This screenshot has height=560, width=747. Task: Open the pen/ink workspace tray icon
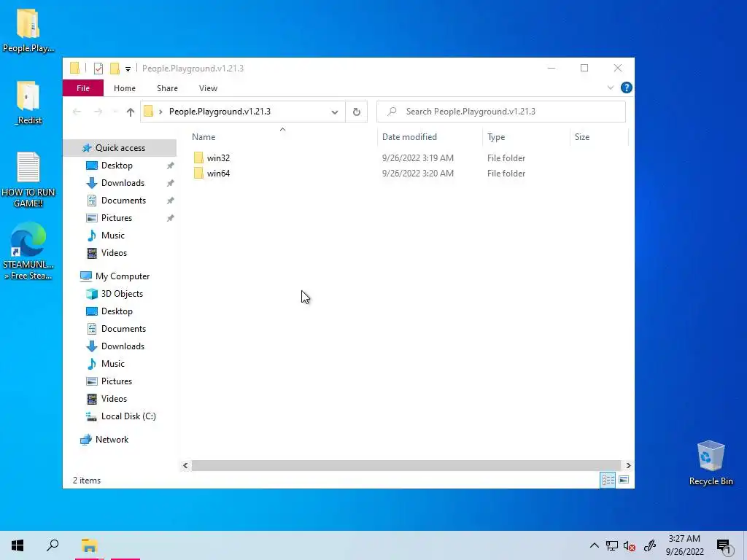click(650, 545)
